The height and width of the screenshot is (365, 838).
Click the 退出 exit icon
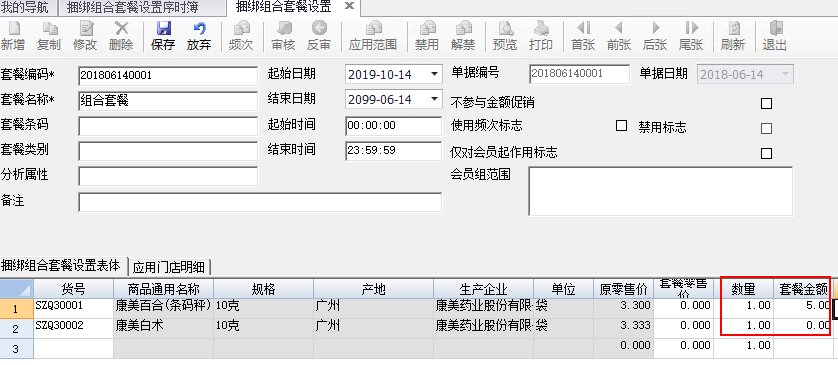tap(774, 29)
